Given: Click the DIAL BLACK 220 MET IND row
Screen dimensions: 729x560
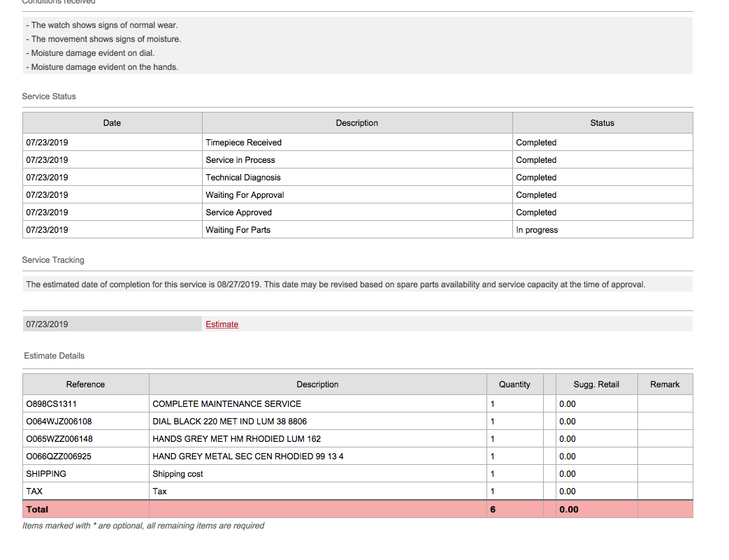Looking at the screenshot, I should tap(358, 422).
